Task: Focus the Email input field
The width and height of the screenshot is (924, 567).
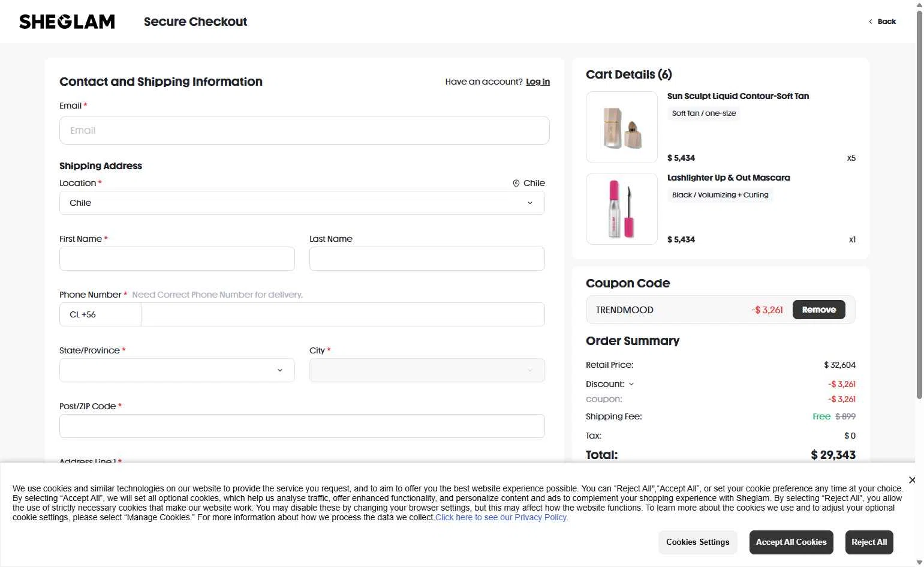Action: coord(305,130)
